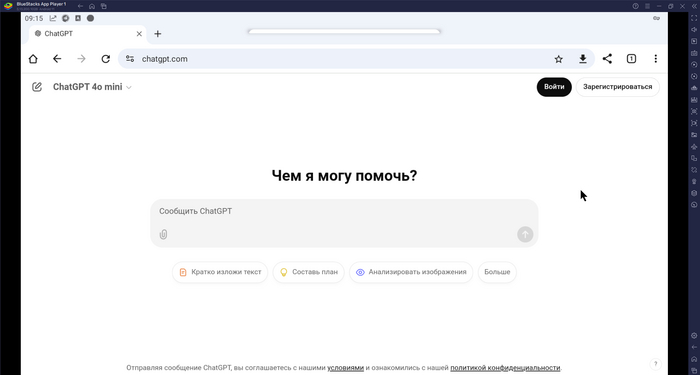Reload the chatgpt.com page

point(105,59)
